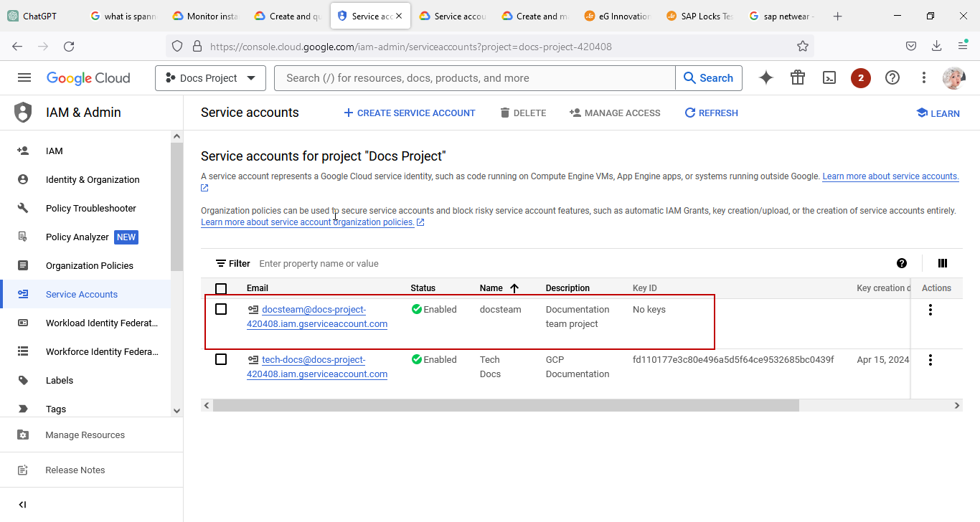Click the DELETE button
Screen dimensions: 980x522
[x=523, y=113]
